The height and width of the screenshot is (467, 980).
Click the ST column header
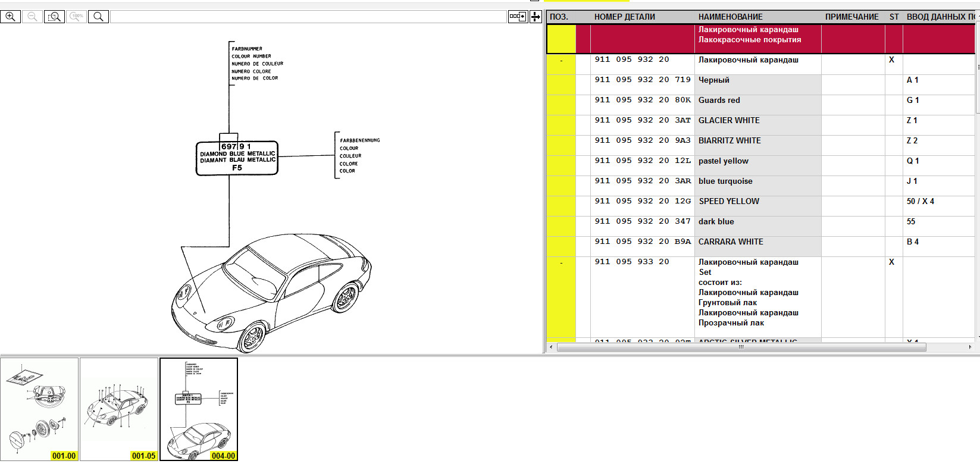coord(894,17)
